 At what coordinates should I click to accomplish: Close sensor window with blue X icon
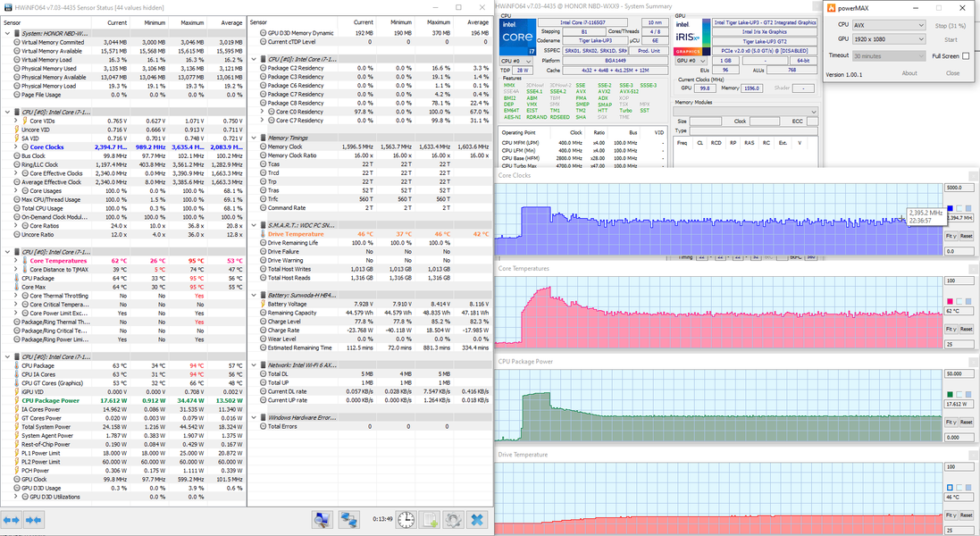tap(477, 519)
